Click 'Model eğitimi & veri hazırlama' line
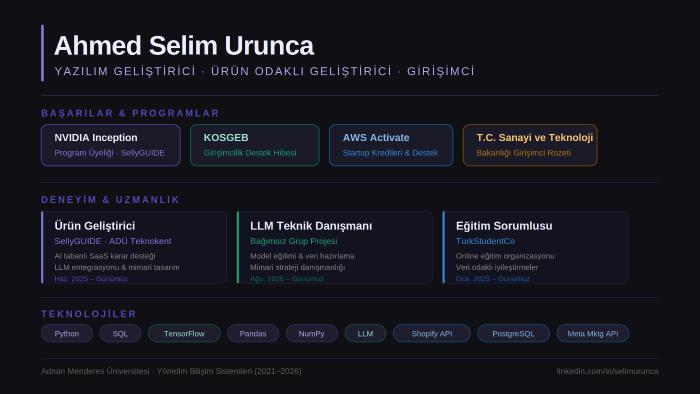 (302, 256)
